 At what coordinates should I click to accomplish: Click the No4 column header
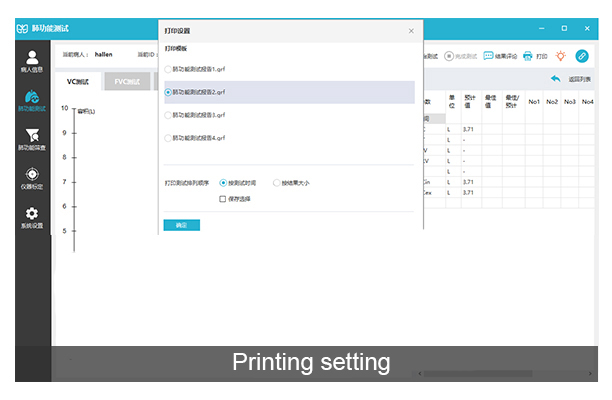pyautogui.click(x=587, y=101)
